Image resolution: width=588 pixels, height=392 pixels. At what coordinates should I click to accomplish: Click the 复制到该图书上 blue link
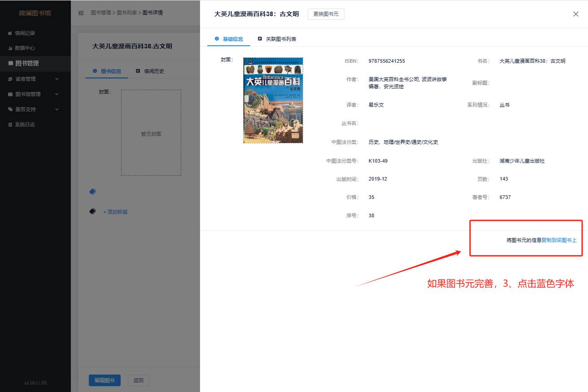[x=559, y=240]
